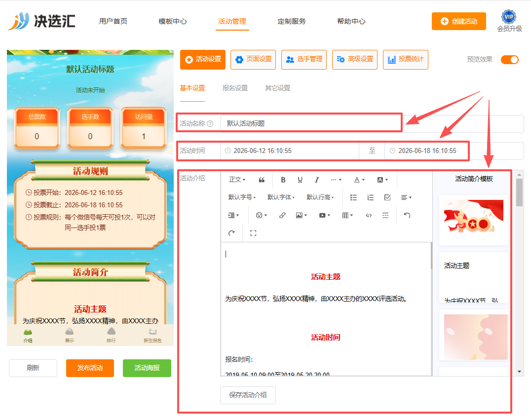Switch to 其它设置 tab
Image resolution: width=531 pixels, height=420 pixels.
point(278,88)
